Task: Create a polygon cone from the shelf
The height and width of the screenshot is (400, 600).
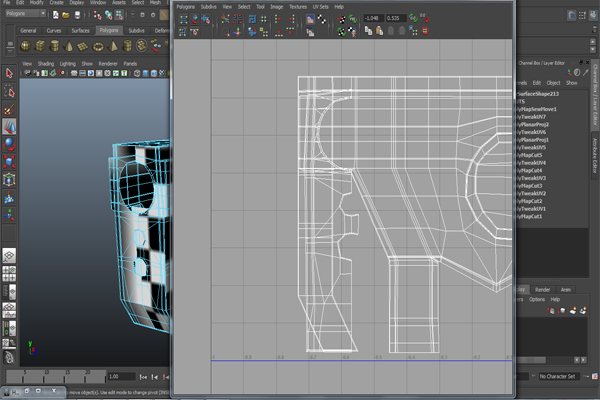Action: pyautogui.click(x=69, y=46)
